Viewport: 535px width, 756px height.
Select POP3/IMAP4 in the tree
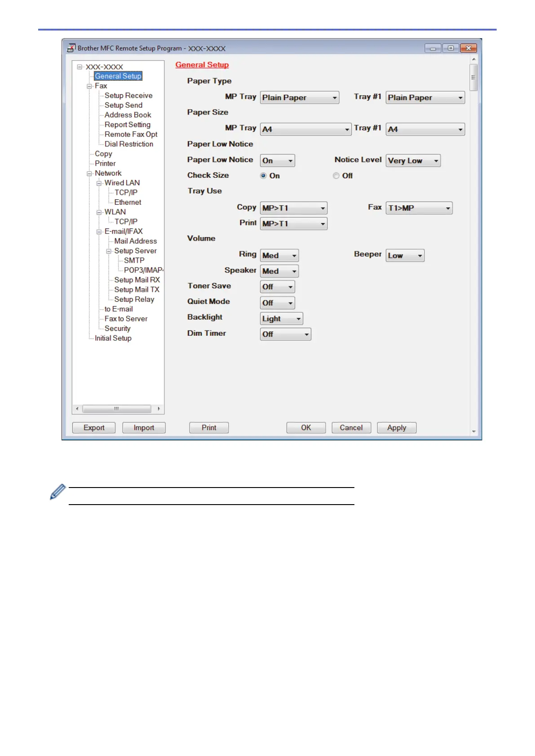pos(143,270)
